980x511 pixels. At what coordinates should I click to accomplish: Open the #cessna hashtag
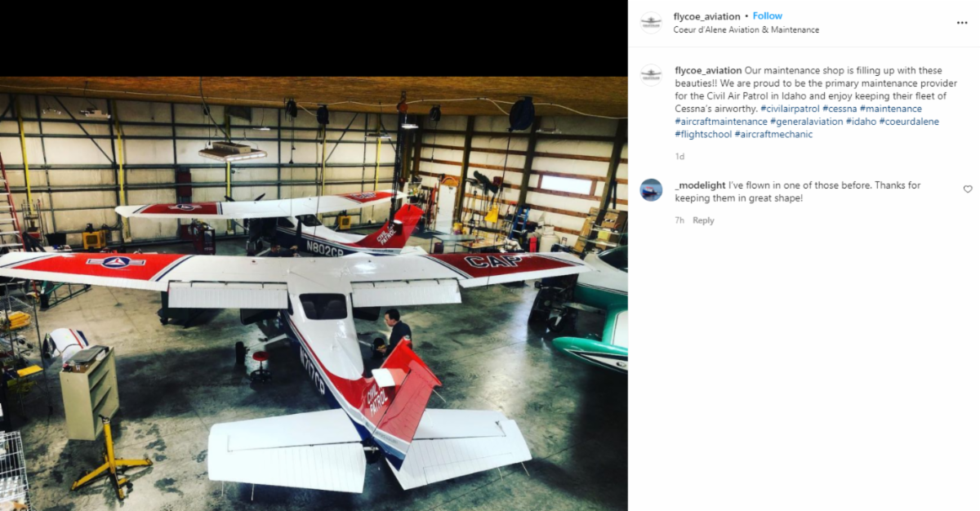pos(840,109)
